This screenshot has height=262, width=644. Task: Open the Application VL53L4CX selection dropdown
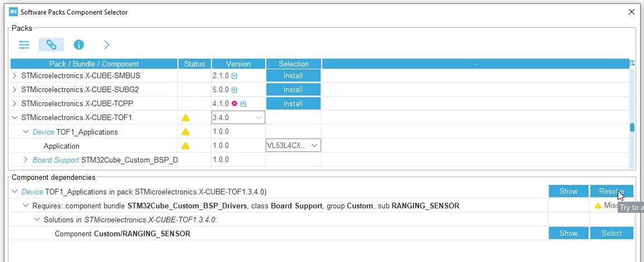[293, 146]
